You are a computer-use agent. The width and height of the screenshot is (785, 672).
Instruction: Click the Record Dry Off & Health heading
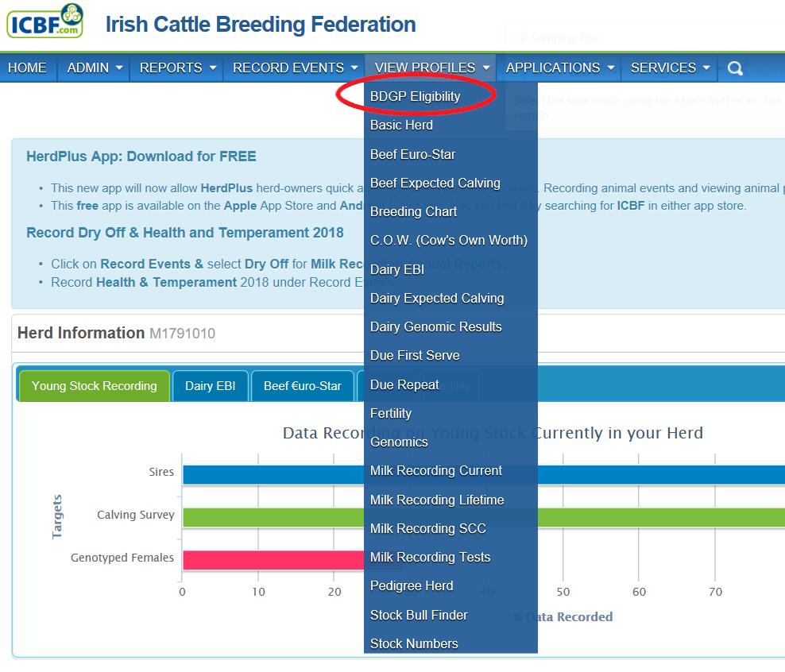[x=185, y=233]
